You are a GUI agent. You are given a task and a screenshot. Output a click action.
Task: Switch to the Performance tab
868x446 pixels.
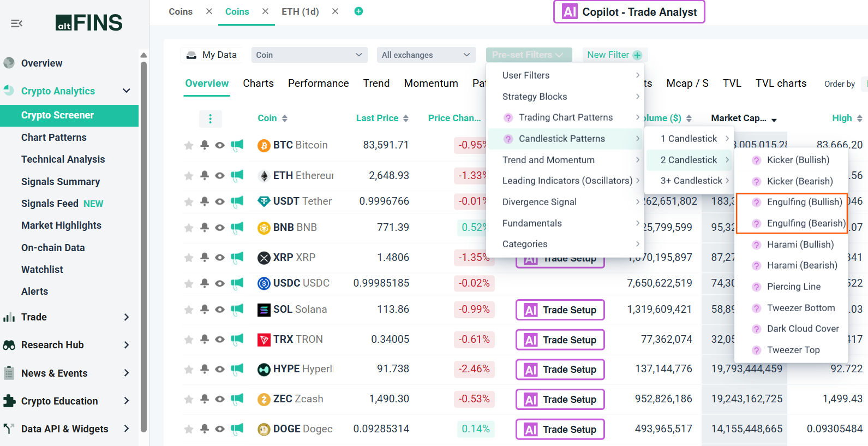tap(318, 83)
